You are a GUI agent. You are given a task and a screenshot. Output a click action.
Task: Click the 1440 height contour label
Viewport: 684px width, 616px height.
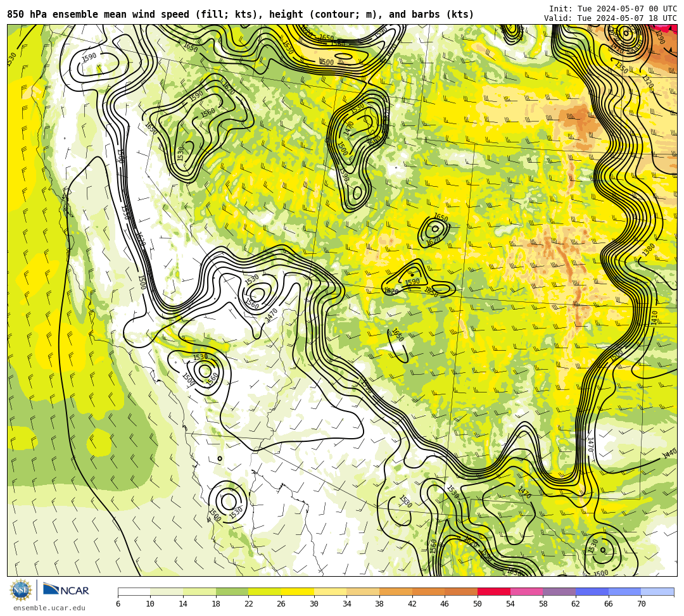pyautogui.click(x=669, y=453)
